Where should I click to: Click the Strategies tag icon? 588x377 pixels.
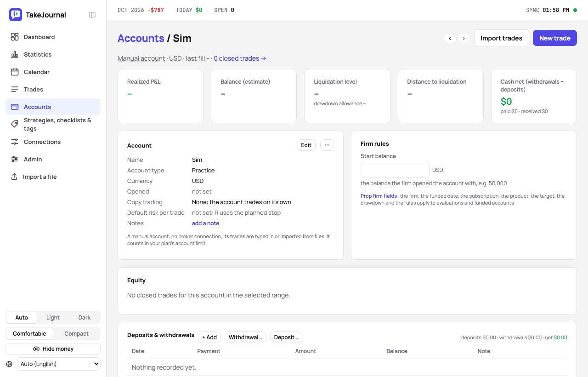pos(15,124)
